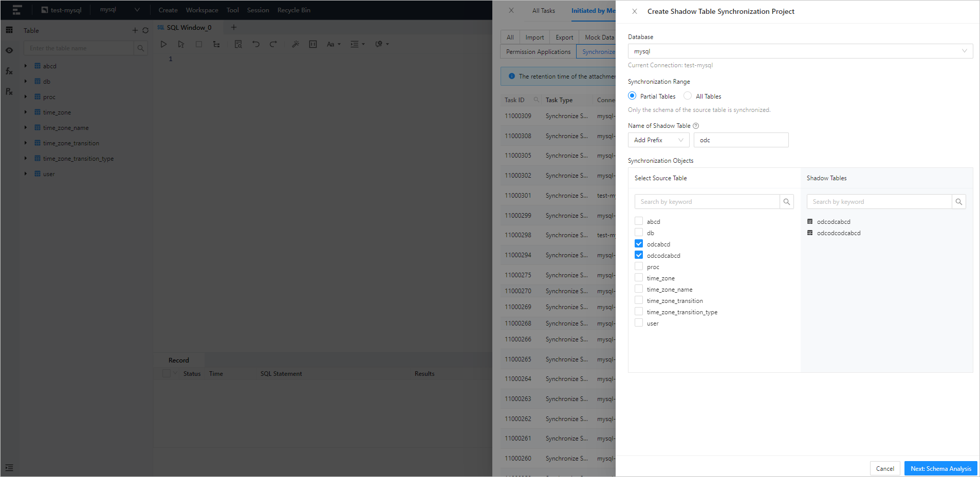
Task: Expand the time_zone_name table tree node
Action: click(x=26, y=128)
